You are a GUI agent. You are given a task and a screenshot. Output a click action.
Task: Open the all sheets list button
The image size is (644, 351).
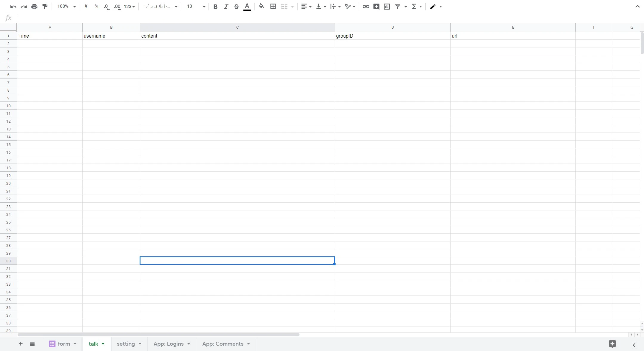pyautogui.click(x=32, y=344)
